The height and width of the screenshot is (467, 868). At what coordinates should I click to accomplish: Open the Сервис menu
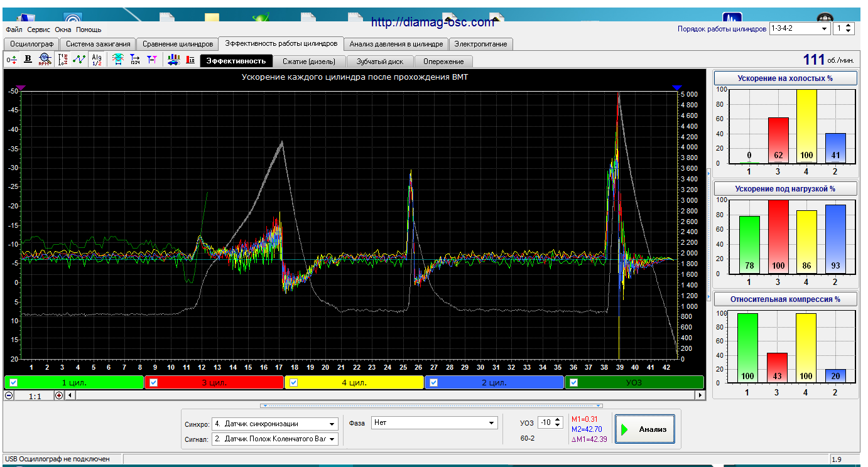[39, 30]
